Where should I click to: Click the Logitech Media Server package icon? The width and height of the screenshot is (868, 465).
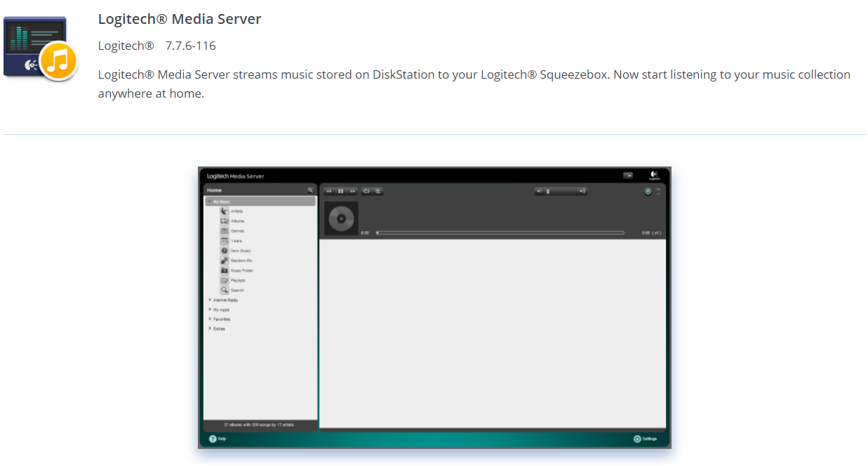point(40,48)
